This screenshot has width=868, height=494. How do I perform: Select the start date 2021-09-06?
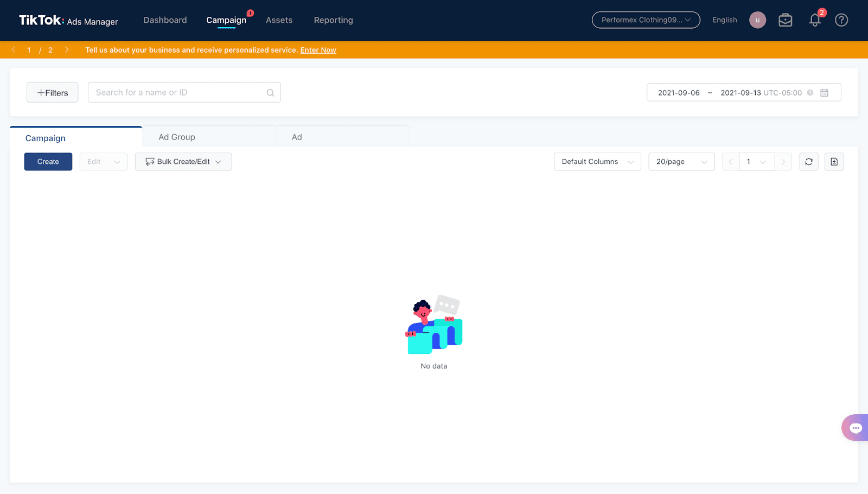point(679,93)
